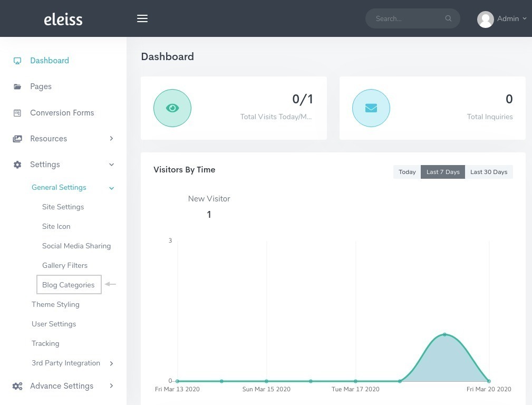Click the Advance Settings gears icon
This screenshot has width=532, height=405.
[x=17, y=386]
